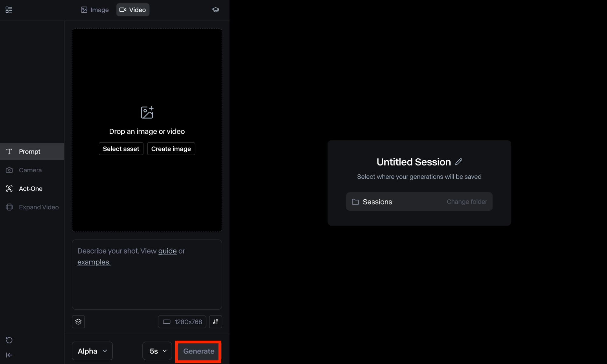Image resolution: width=607 pixels, height=364 pixels.
Task: Rename session using the pencil icon
Action: (459, 162)
